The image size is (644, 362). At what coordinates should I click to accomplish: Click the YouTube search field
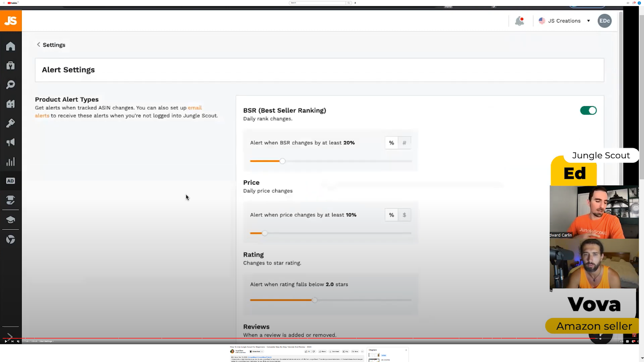pyautogui.click(x=318, y=3)
